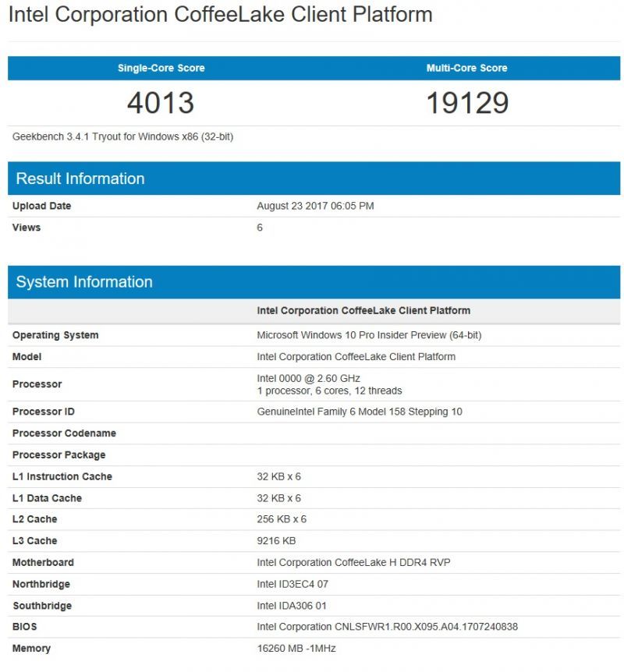Select the L1 Instruction Cache value 32 KB x 6

click(278, 476)
